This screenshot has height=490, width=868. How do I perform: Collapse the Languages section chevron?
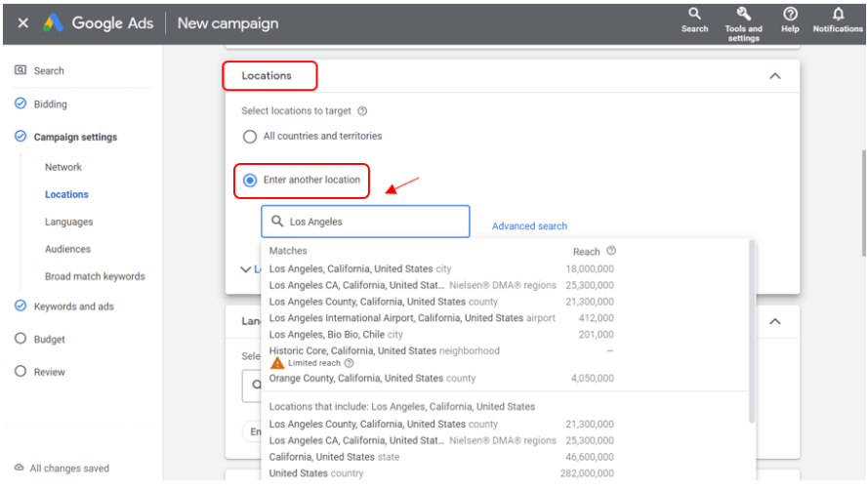(x=775, y=321)
